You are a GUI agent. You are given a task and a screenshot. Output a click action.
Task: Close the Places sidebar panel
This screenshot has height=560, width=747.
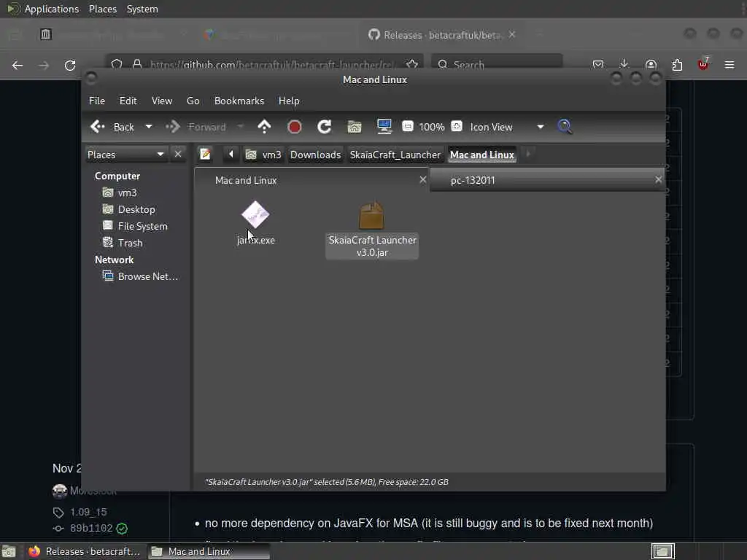pos(178,155)
